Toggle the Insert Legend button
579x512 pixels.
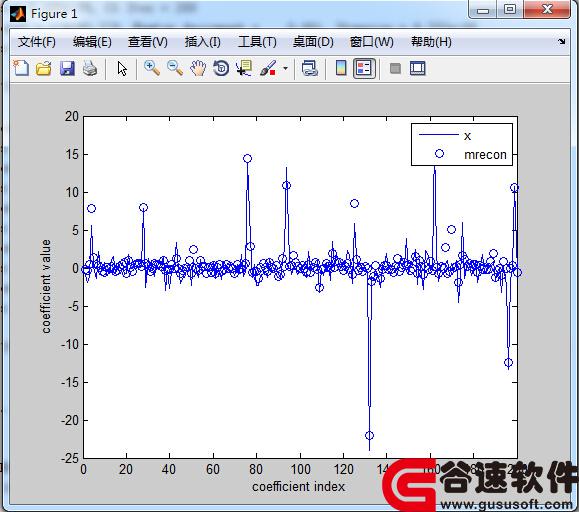point(364,68)
